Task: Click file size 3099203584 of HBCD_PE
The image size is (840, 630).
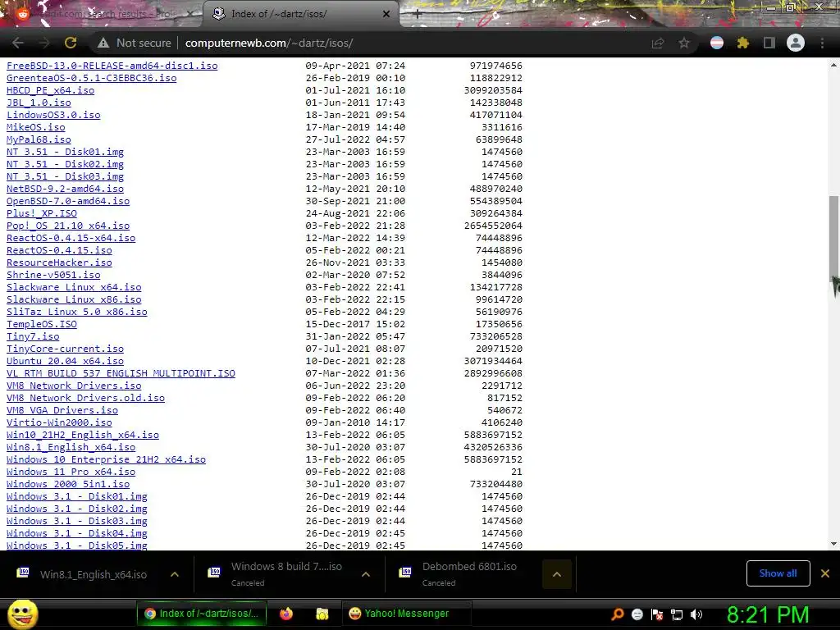Action: [493, 90]
